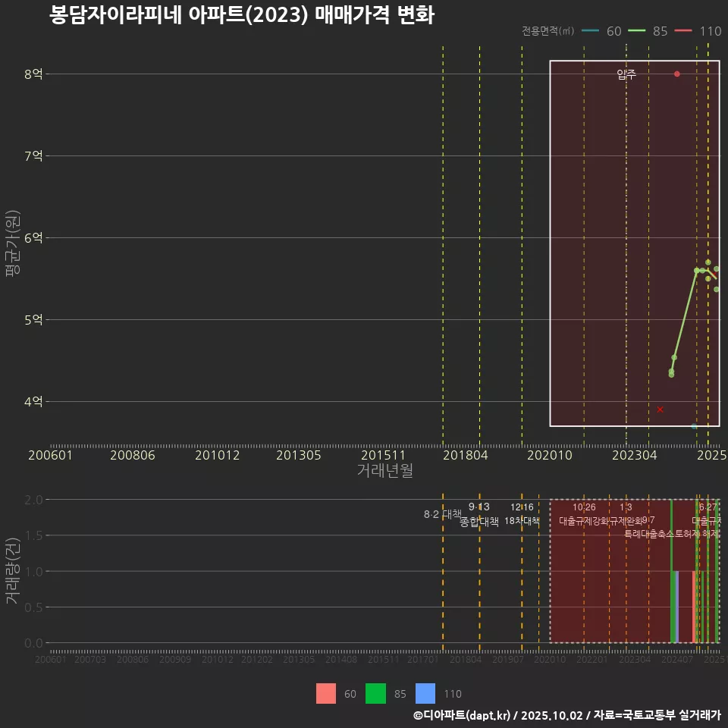Click the lowest green point around 4.4억

[x=670, y=373]
